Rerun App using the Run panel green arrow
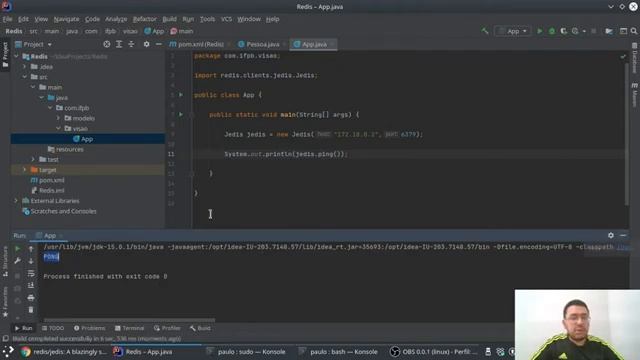Screen dimensions: 640x360 pyautogui.click(x=18, y=249)
